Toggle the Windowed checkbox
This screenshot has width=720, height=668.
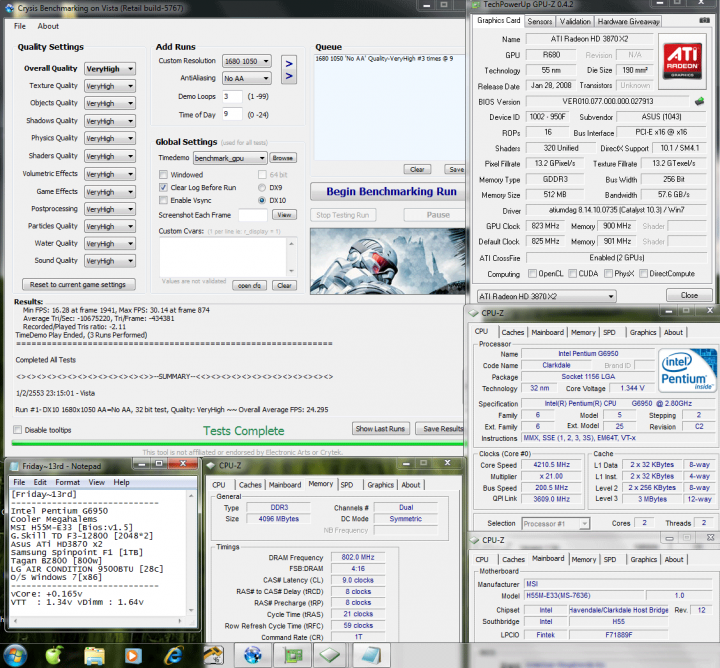pos(163,174)
